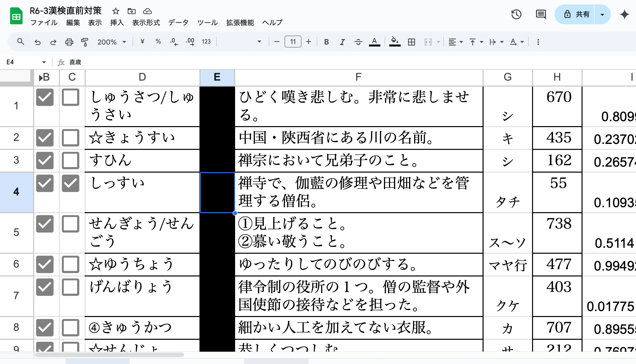636x364 pixels.
Task: Click the font size input field
Action: click(x=293, y=42)
